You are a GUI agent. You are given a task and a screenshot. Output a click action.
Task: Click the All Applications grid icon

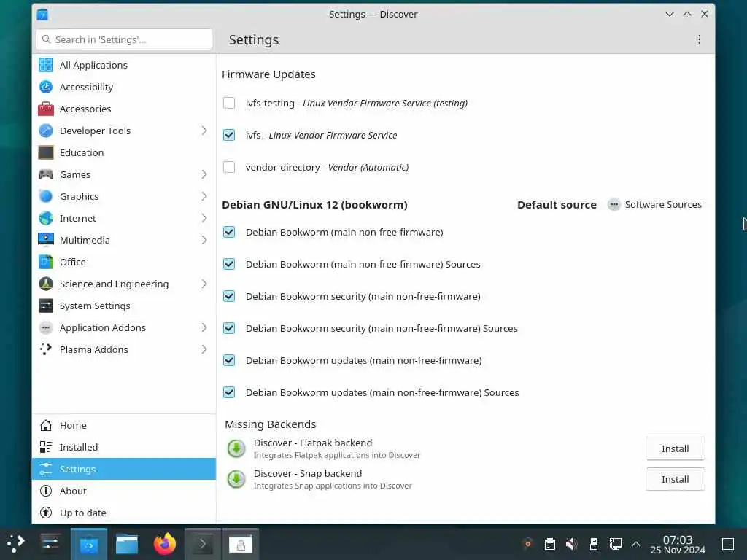46,65
